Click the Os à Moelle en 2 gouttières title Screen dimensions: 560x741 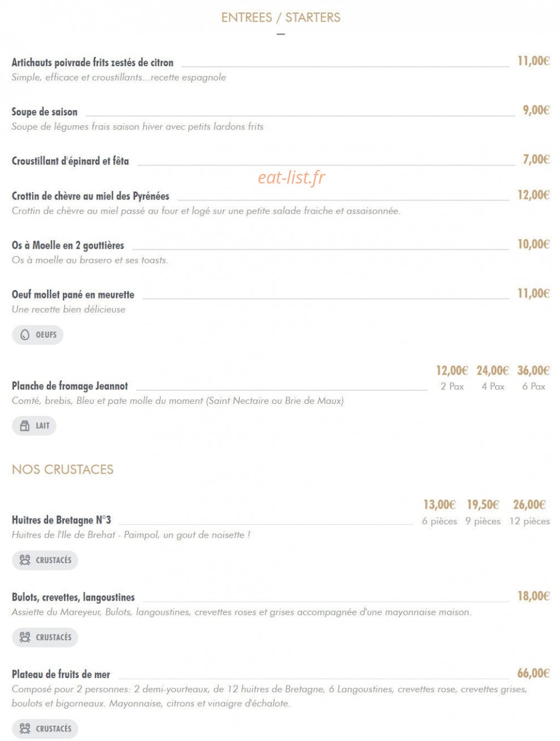point(68,245)
